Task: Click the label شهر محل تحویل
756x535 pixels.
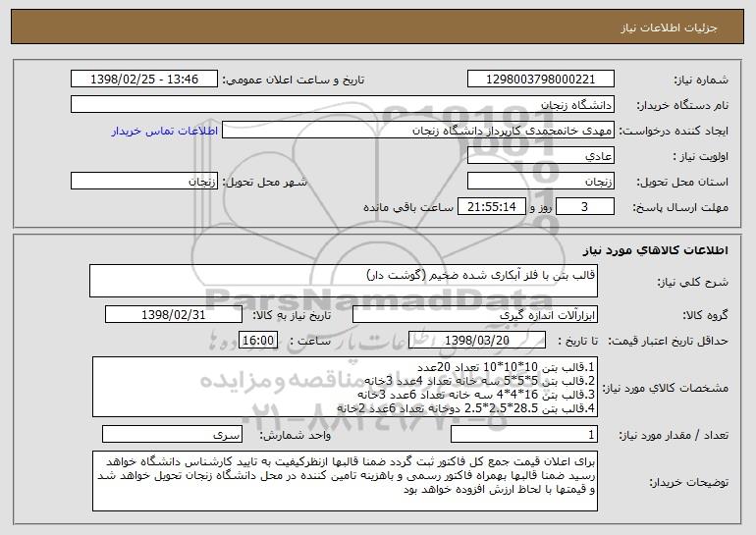Action: 265,182
